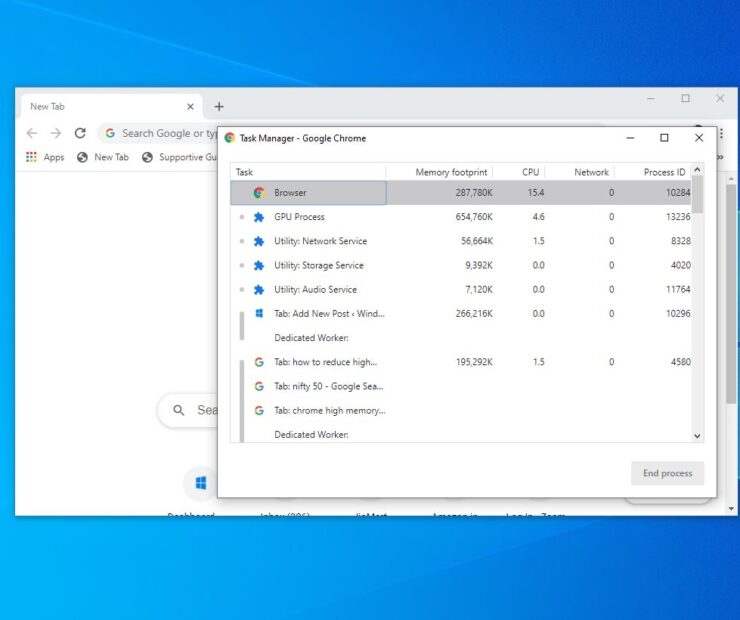This screenshot has height=620, width=740.
Task: Click memory value 266,216K
Action: (x=474, y=314)
